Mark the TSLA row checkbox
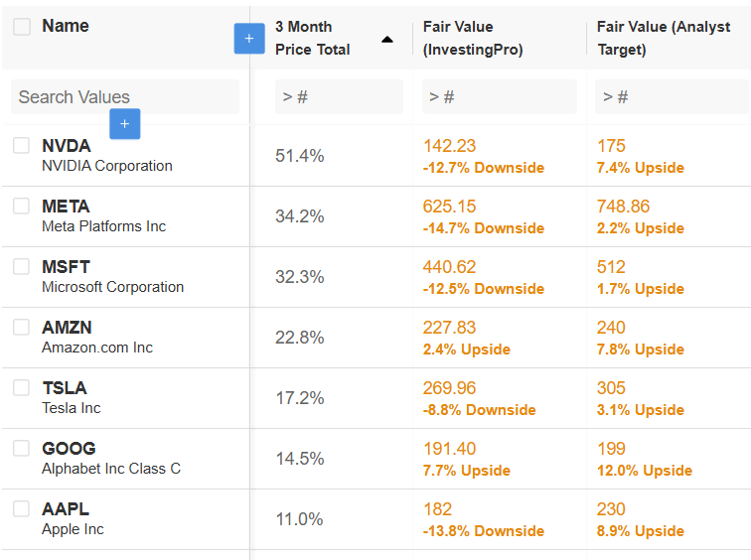The image size is (751, 560). 22,388
